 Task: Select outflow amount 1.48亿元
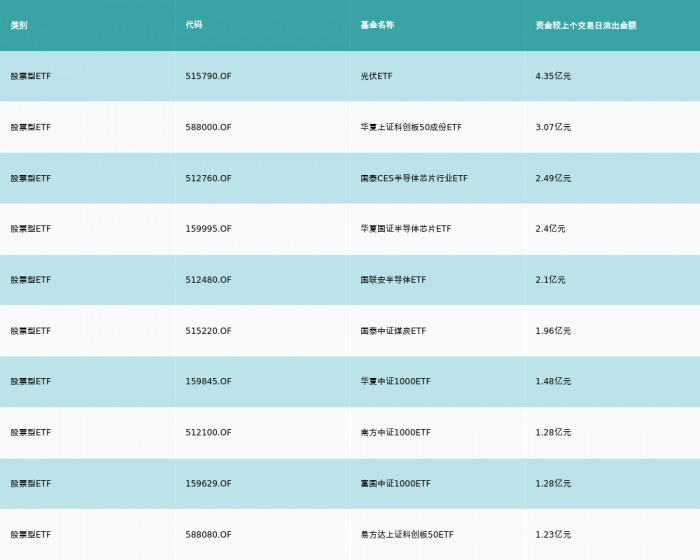553,381
